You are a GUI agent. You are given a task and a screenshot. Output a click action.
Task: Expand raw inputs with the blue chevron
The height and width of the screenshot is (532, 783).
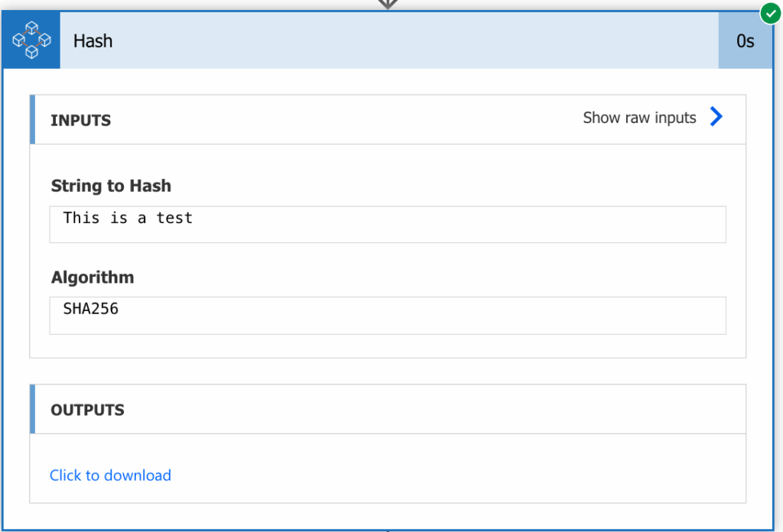click(x=716, y=117)
